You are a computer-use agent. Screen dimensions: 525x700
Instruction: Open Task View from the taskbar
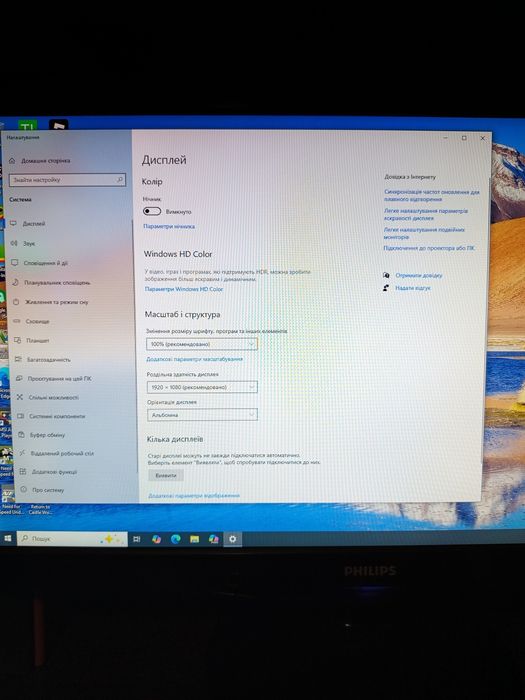pos(137,539)
